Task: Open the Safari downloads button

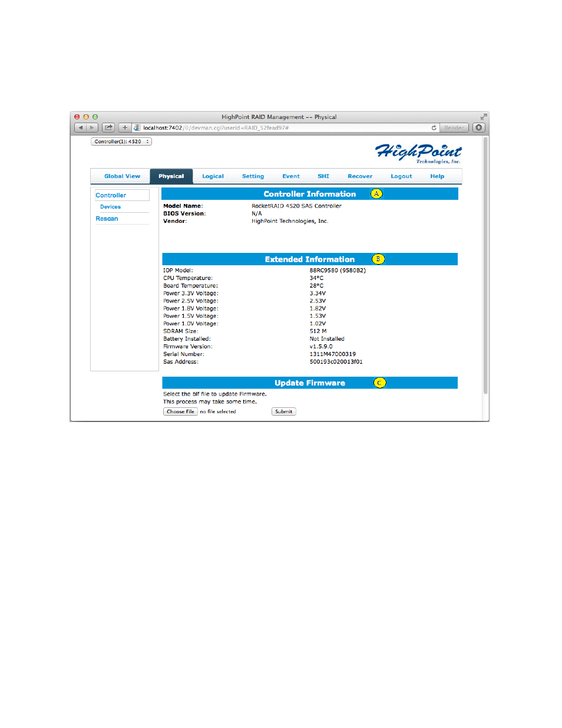Action: tap(479, 128)
